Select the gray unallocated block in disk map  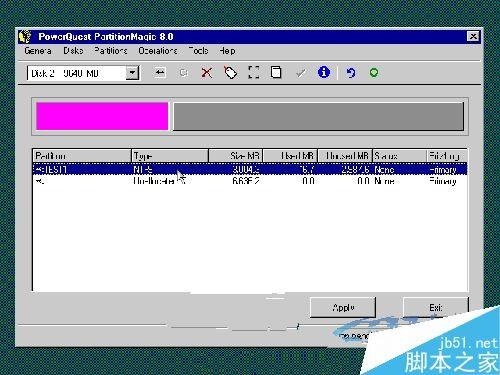coord(319,116)
